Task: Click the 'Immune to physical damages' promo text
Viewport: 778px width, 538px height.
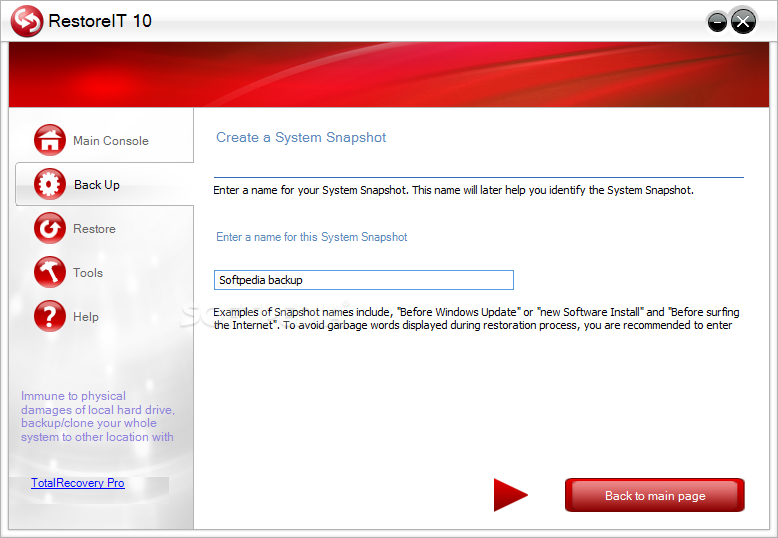Action: point(97,416)
